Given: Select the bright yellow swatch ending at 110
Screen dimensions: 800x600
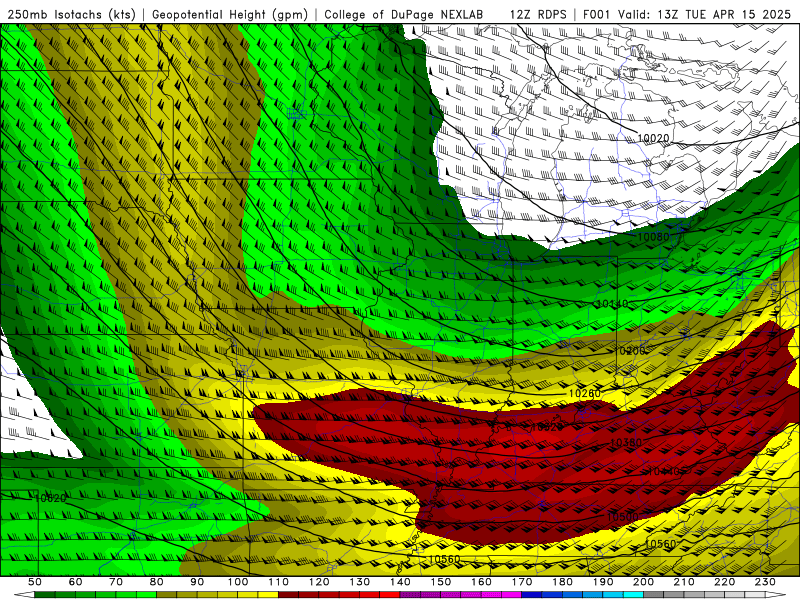Looking at the screenshot, I should 268,595.
